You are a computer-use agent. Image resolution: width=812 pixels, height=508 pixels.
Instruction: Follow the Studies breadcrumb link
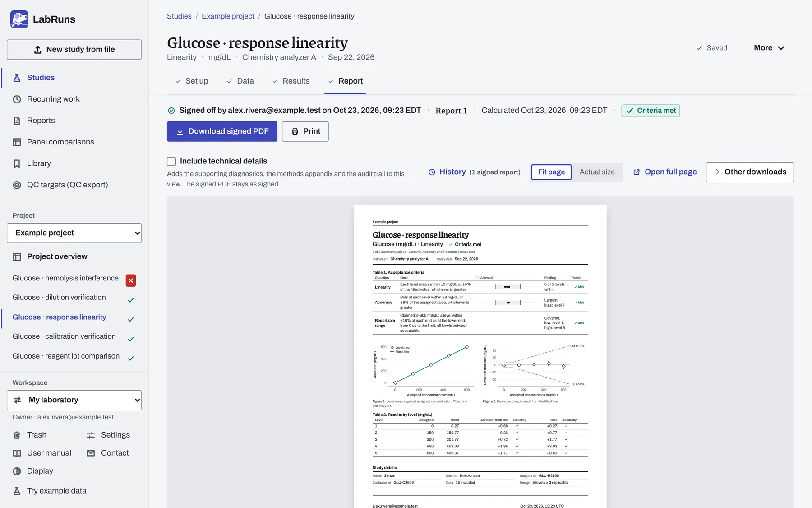click(x=179, y=16)
